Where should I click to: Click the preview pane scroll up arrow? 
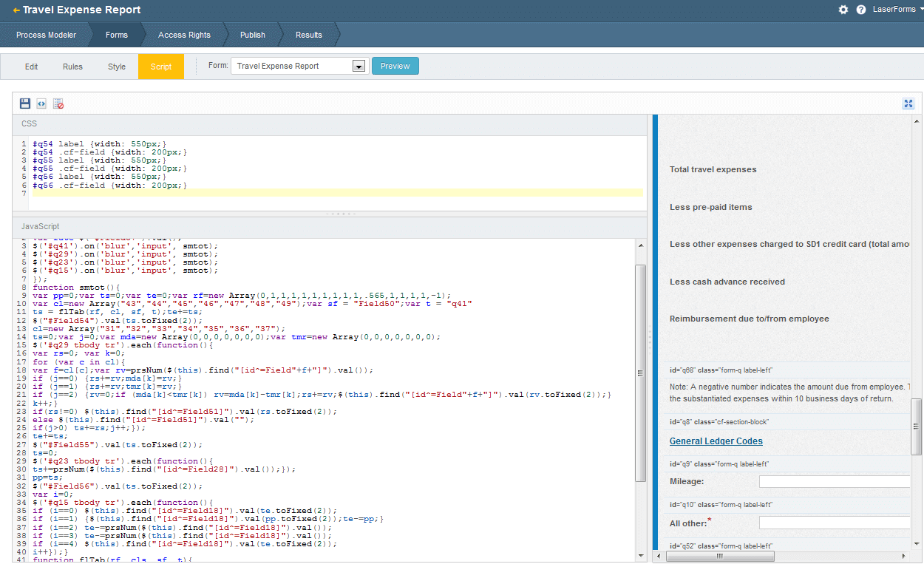917,120
